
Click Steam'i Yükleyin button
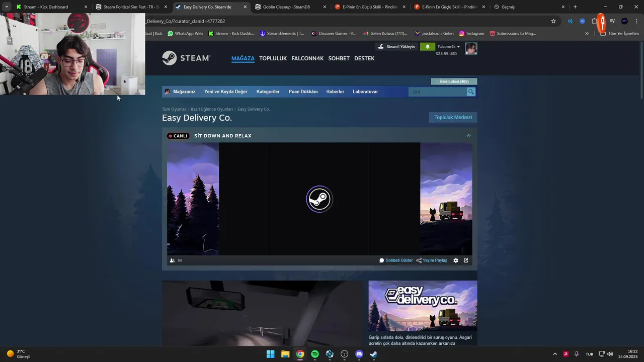coord(397,46)
